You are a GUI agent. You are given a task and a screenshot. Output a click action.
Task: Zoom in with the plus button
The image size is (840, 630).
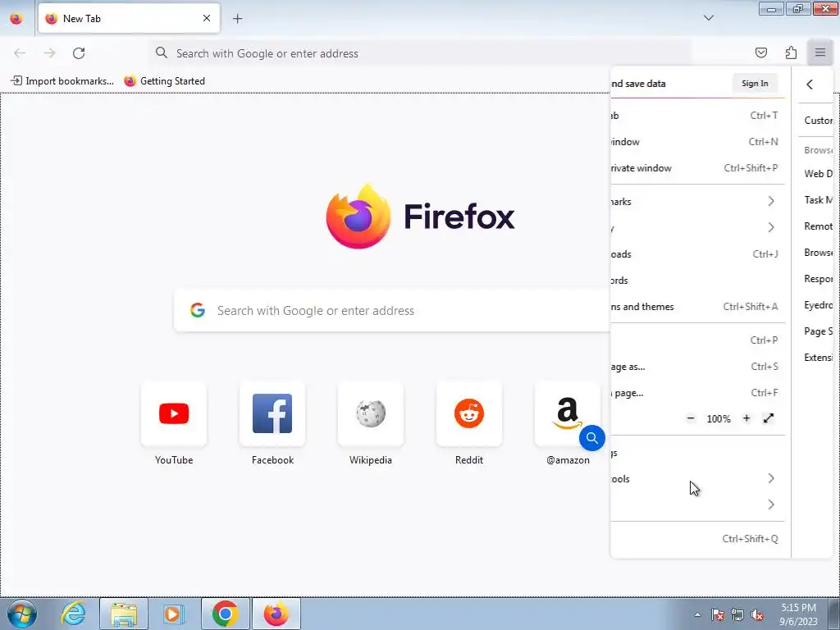746,418
